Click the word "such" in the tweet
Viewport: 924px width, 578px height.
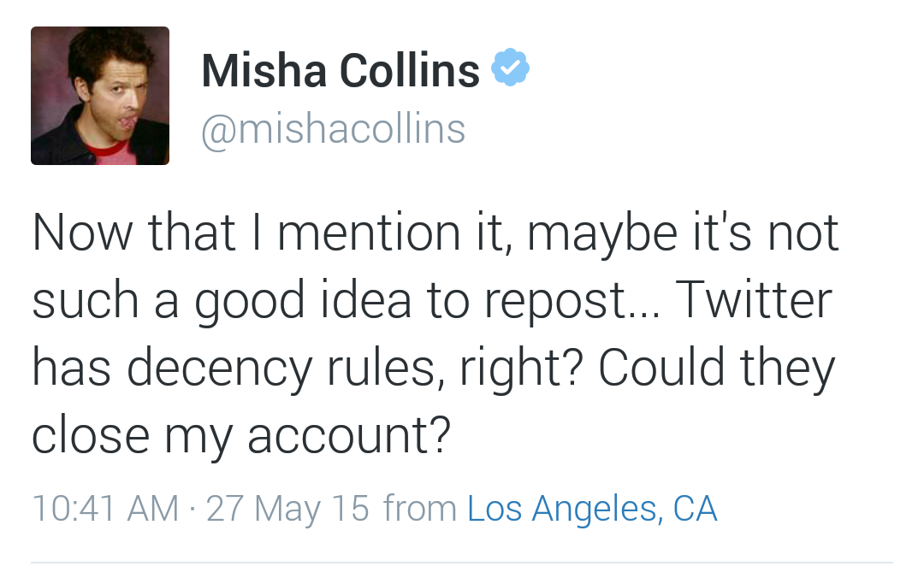[x=85, y=300]
